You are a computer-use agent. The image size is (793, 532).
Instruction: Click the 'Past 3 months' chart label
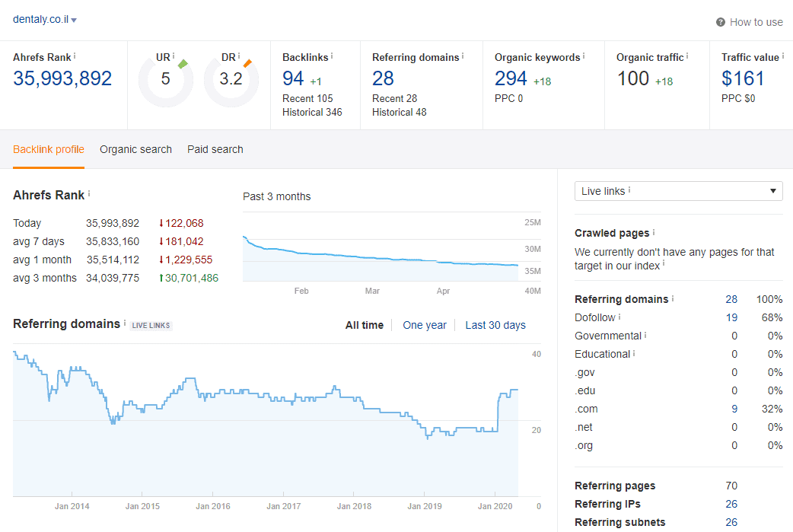277,196
